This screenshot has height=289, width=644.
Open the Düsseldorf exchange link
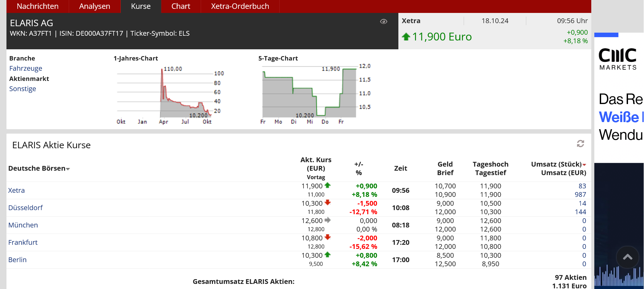26,208
